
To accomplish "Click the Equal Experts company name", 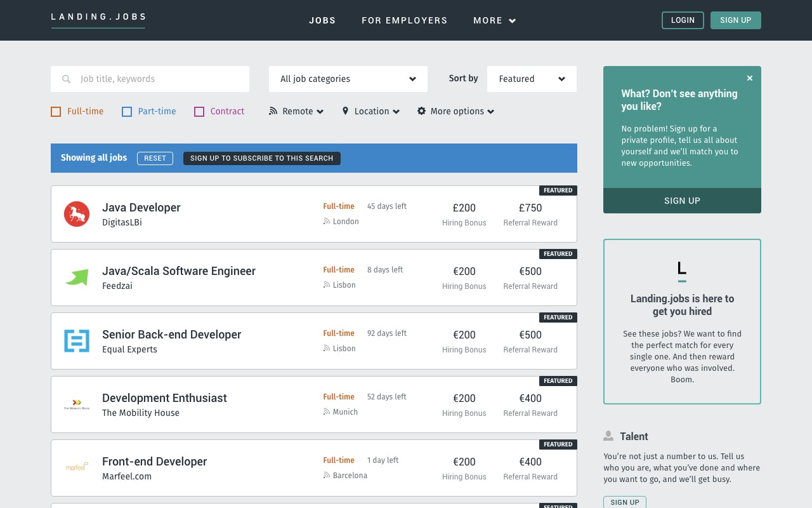I will pyautogui.click(x=129, y=349).
